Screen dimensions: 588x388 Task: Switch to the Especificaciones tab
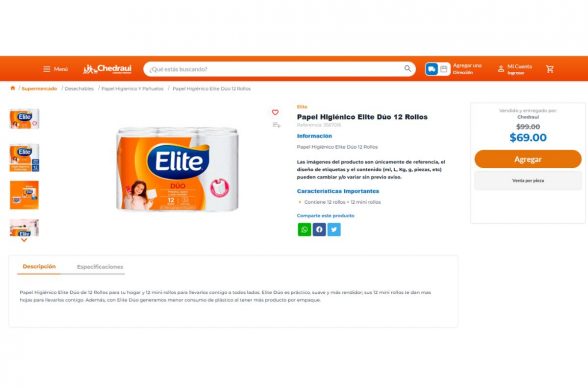click(100, 267)
